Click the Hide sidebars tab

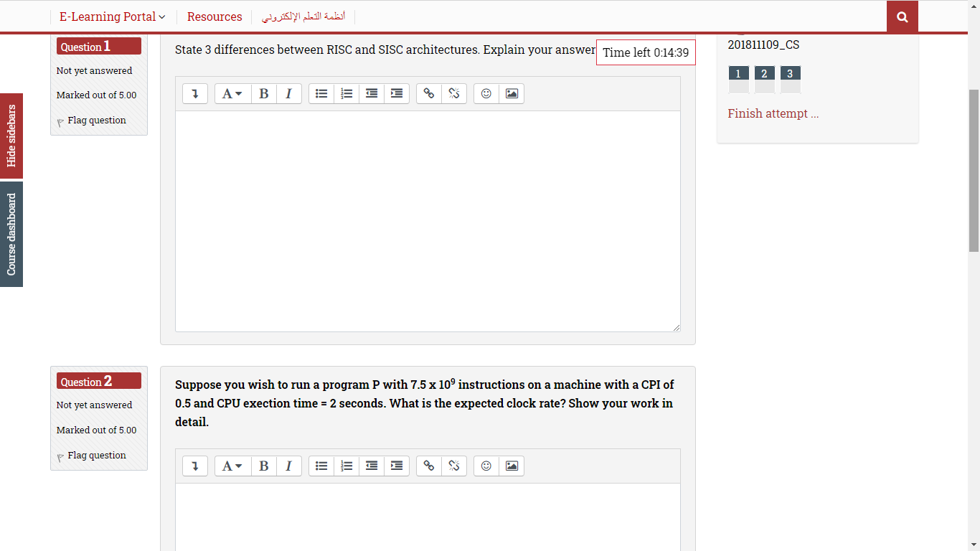[11, 136]
